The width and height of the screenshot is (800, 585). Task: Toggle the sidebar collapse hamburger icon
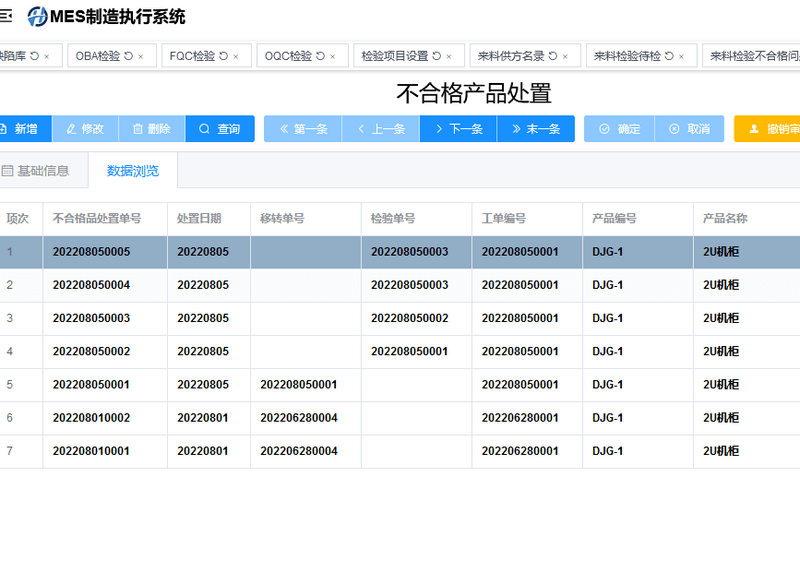tap(5, 16)
